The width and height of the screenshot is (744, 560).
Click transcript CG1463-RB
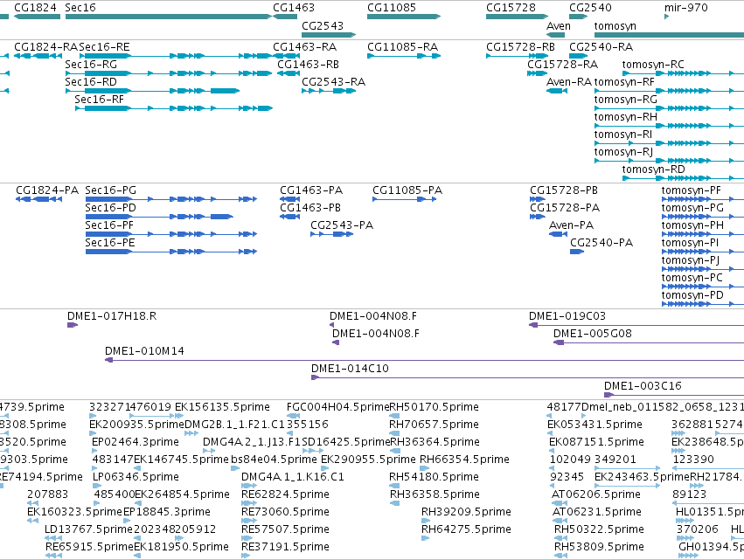[309, 65]
